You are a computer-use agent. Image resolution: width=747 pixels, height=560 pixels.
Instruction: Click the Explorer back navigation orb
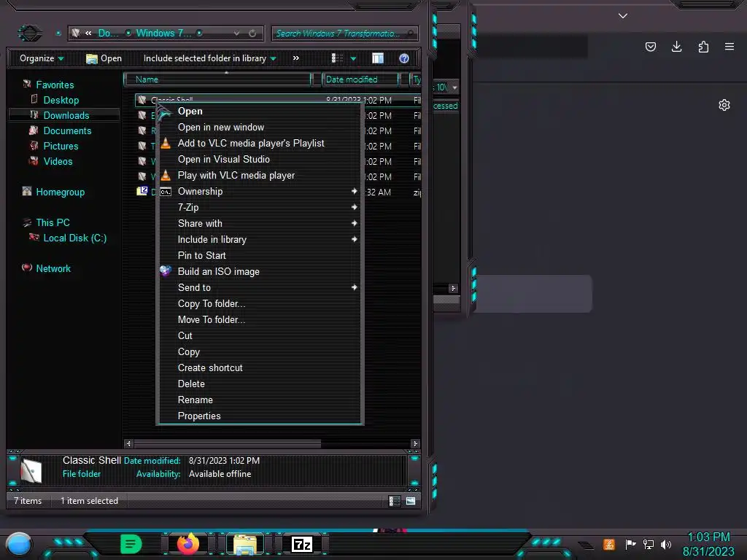[29, 33]
